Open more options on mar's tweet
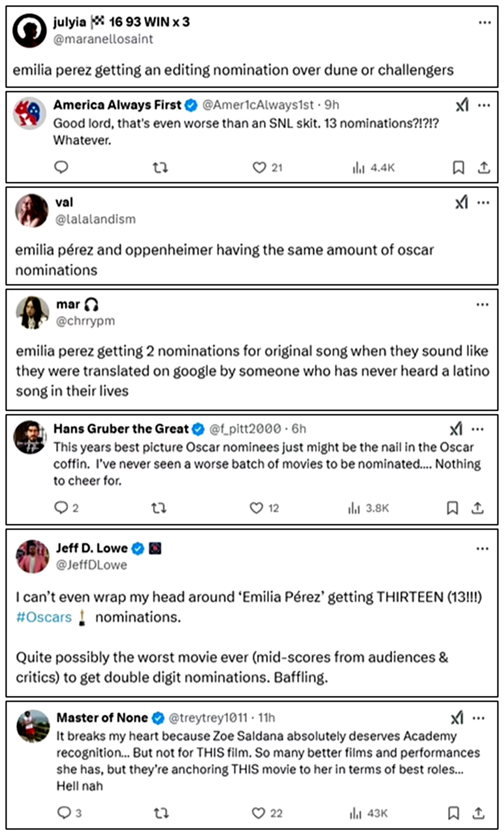Screen dimensions: 504x834 coord(482,304)
